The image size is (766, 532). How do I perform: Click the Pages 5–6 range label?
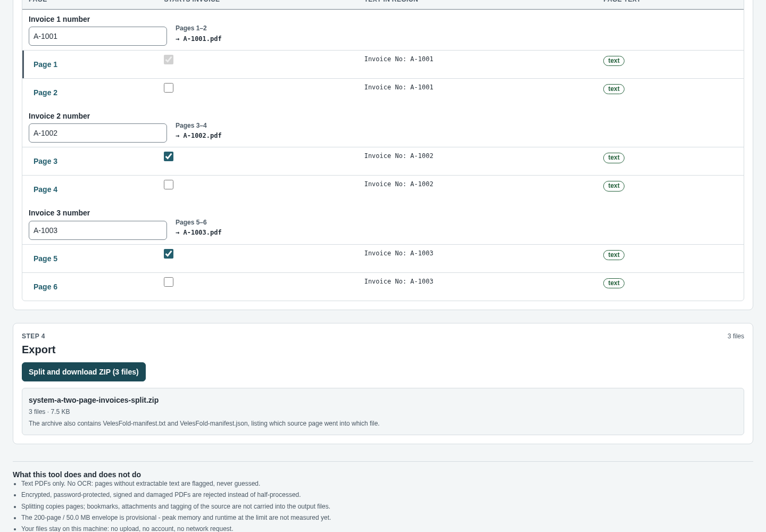pyautogui.click(x=191, y=222)
